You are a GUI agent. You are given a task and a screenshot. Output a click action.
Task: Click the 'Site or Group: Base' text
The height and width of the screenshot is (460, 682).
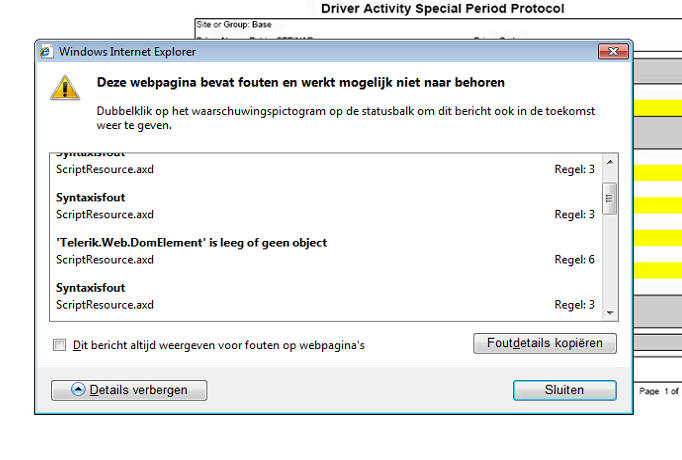click(234, 24)
